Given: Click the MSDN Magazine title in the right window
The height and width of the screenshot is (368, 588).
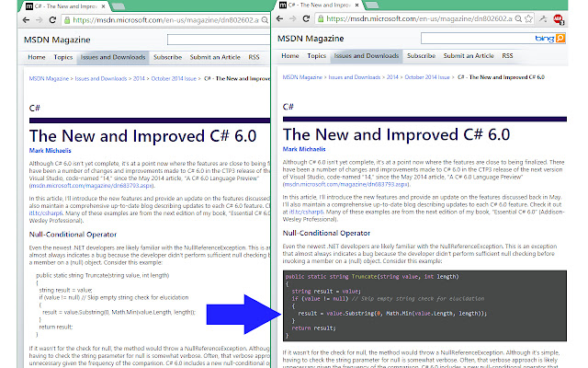Looking at the screenshot, I should tap(311, 39).
